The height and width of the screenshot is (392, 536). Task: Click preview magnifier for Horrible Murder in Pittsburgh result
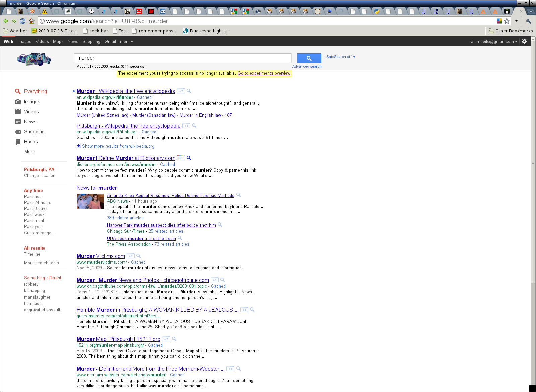click(252, 310)
